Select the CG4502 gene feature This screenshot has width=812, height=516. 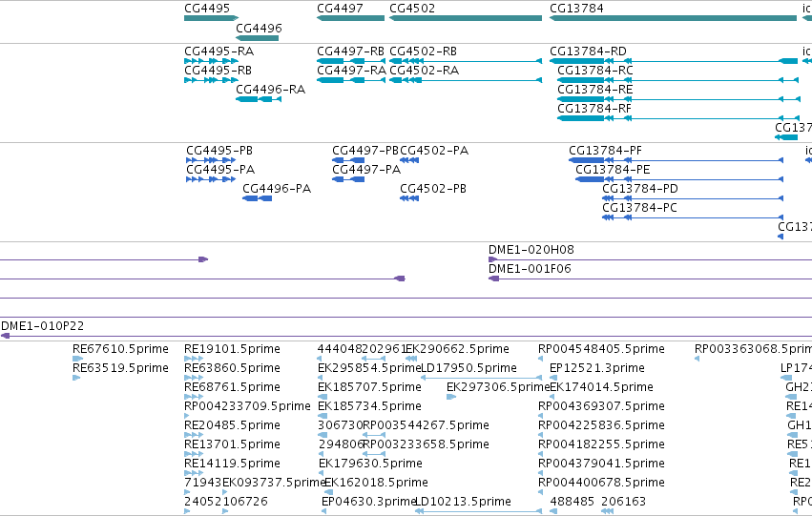point(466,18)
